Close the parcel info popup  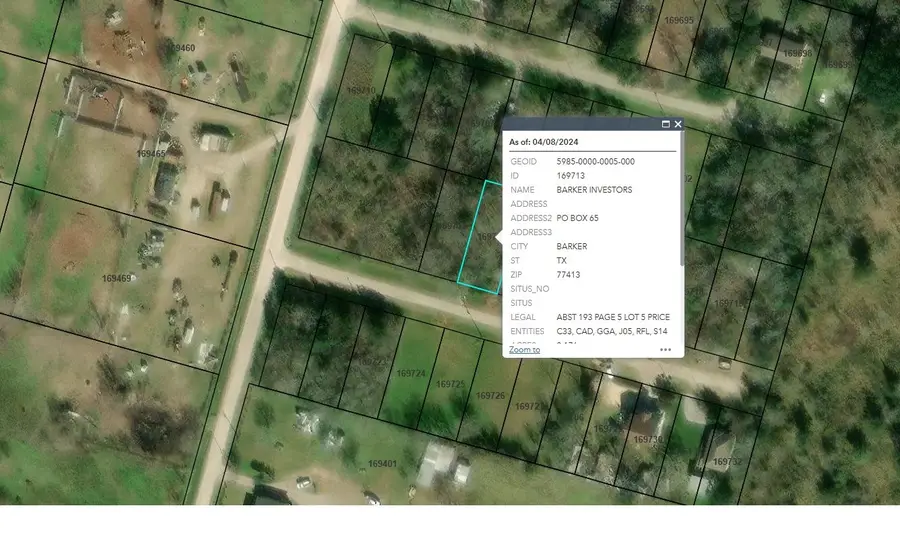[x=678, y=124]
